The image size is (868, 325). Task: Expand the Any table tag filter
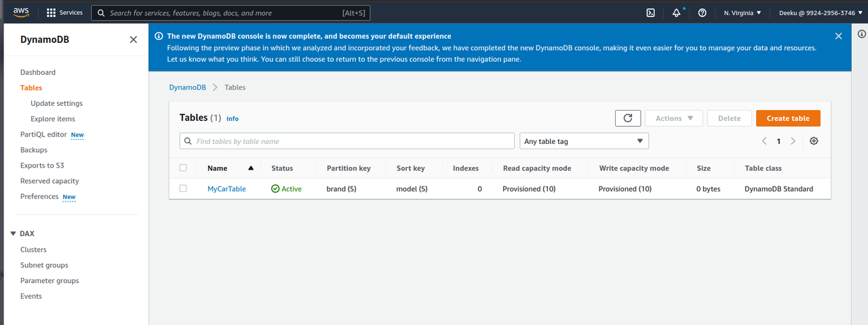point(583,141)
